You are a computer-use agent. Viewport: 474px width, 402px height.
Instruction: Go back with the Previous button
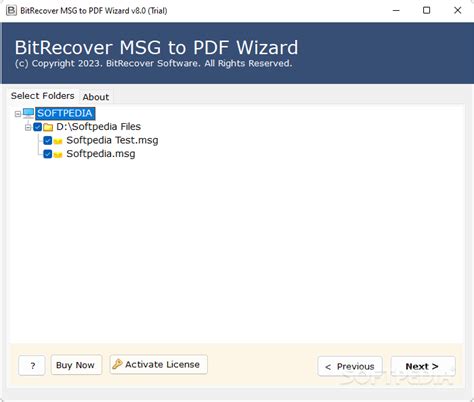pyautogui.click(x=350, y=366)
